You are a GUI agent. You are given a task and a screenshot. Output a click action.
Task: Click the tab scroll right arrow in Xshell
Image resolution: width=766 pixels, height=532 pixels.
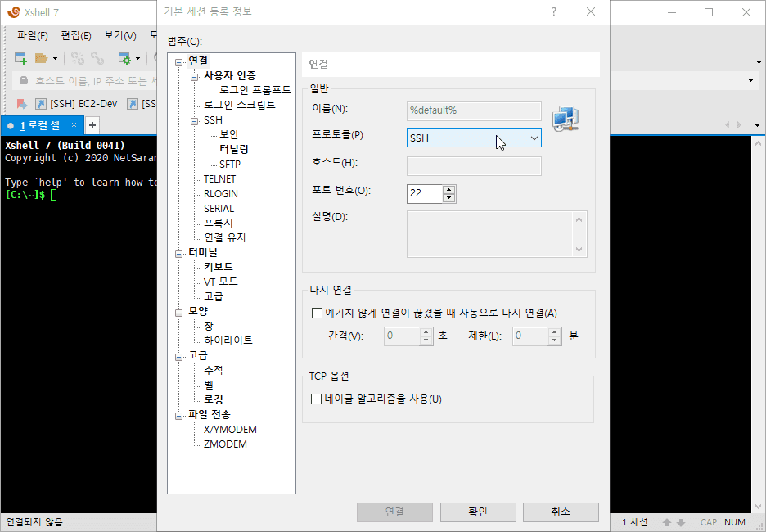point(739,125)
